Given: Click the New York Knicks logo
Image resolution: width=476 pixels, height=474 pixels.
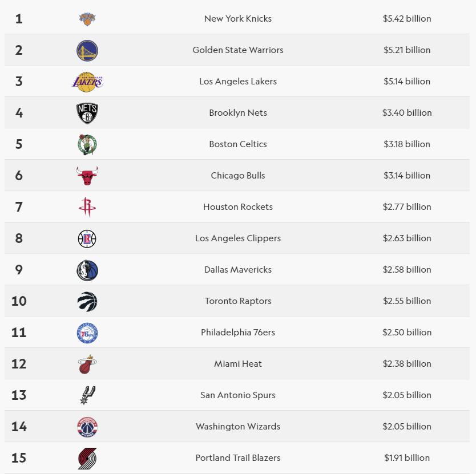Looking at the screenshot, I should [x=87, y=19].
